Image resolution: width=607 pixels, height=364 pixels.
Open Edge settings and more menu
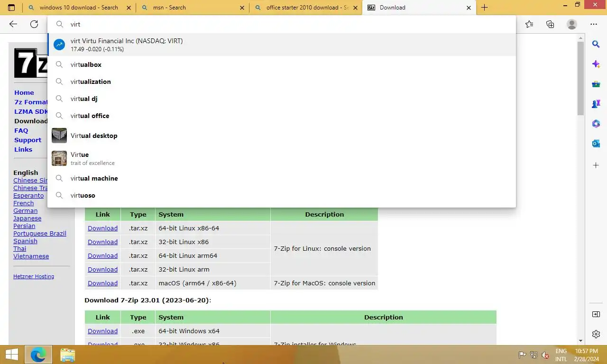[594, 24]
